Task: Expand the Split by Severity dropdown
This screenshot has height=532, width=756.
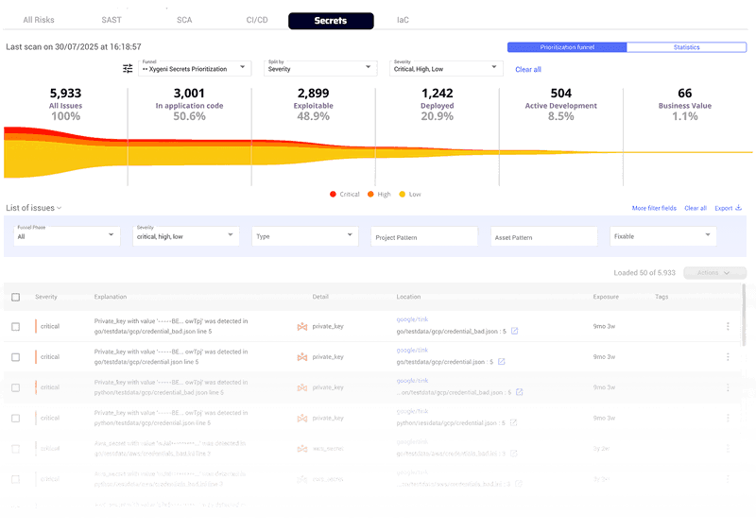Action: tap(320, 68)
